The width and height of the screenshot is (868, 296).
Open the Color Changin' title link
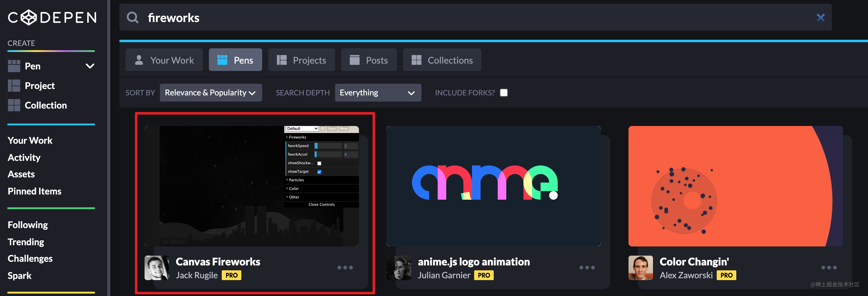[x=694, y=261]
